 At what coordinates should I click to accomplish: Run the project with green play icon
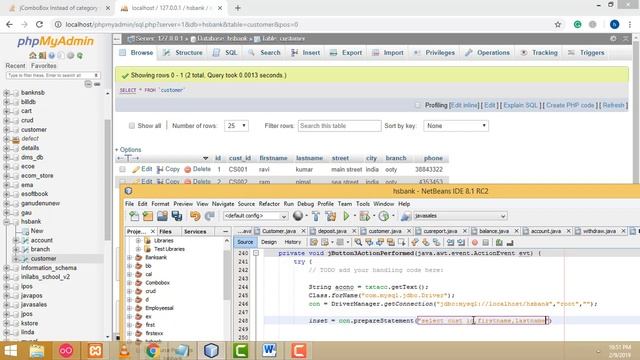[x=346, y=216]
